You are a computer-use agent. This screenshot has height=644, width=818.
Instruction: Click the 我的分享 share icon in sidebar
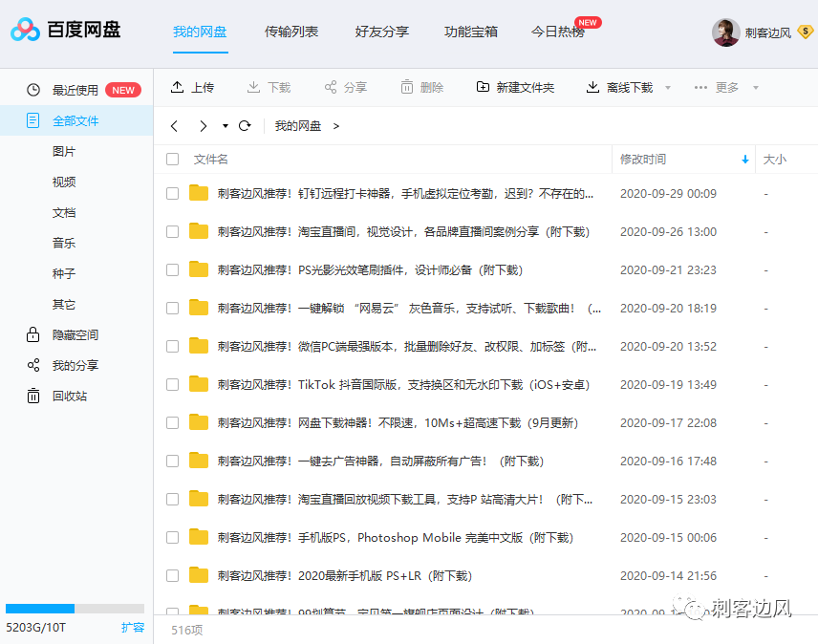[x=33, y=365]
